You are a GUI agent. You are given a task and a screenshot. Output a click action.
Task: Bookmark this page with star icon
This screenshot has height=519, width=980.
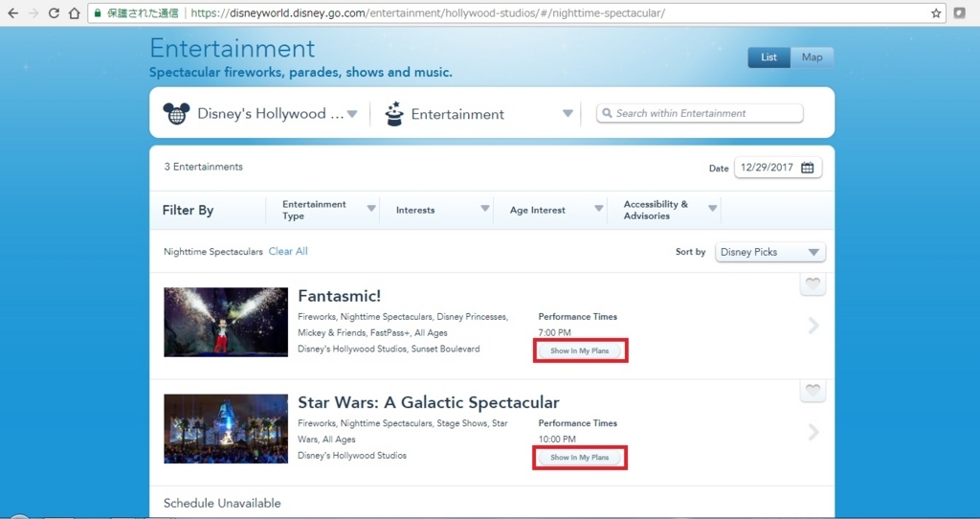936,13
